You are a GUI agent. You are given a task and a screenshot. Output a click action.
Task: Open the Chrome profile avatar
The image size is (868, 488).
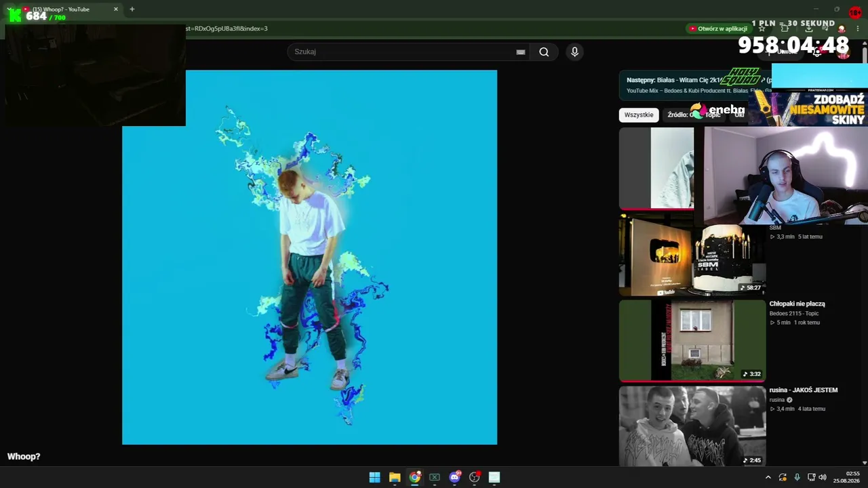tap(842, 28)
